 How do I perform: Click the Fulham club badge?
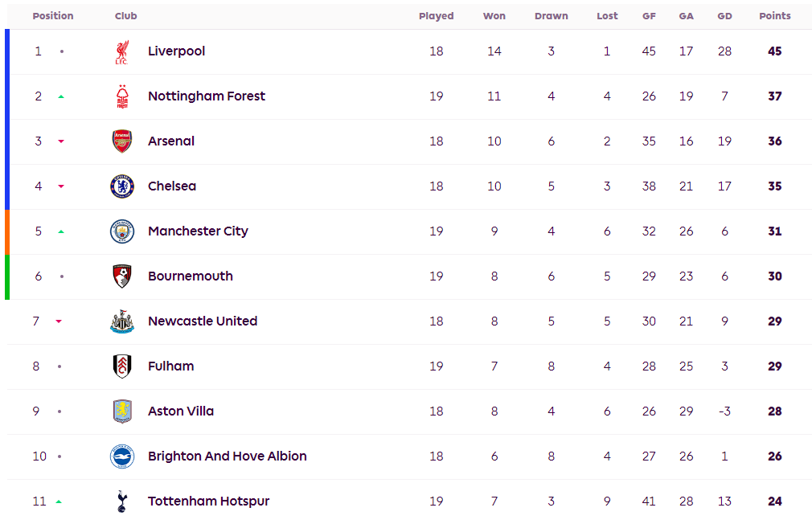[x=122, y=366]
